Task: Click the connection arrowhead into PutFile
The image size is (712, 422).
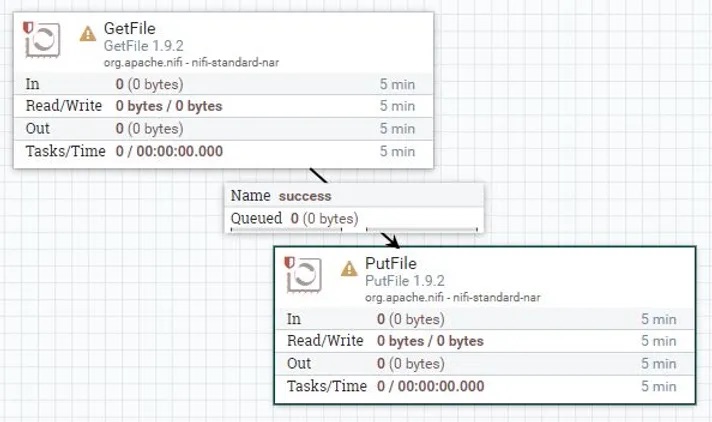Action: click(x=393, y=242)
